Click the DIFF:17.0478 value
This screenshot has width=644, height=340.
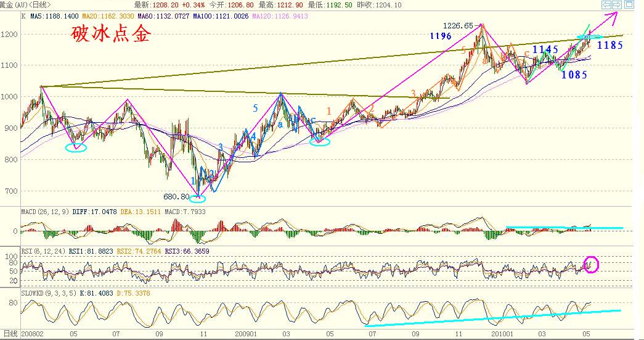pyautogui.click(x=94, y=212)
